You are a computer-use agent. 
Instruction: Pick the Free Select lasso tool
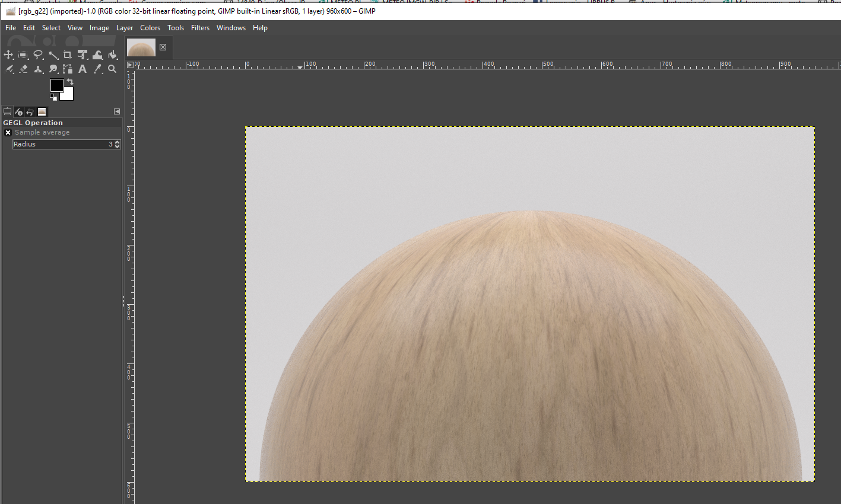38,55
